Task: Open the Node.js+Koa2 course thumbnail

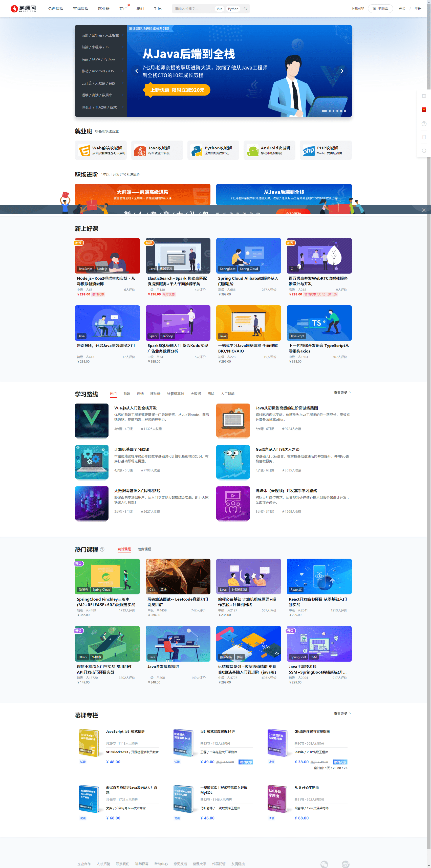Action: [107, 256]
